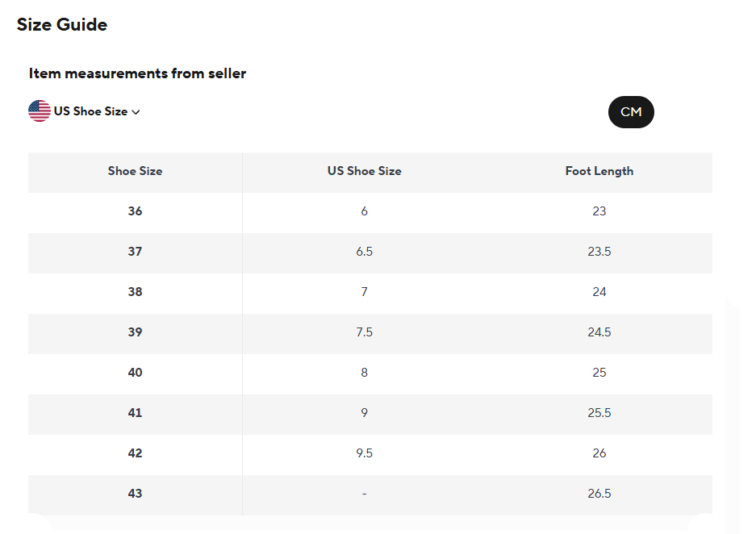Click shoe size 37 row label

[x=135, y=252]
